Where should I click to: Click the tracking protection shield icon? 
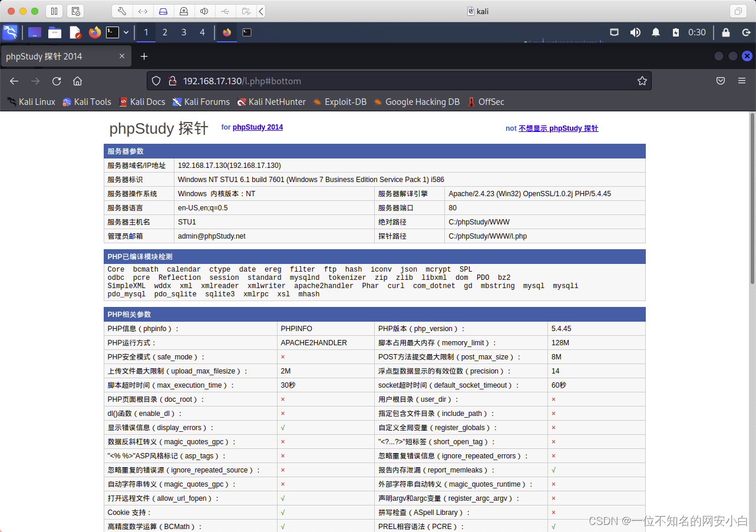(x=156, y=81)
